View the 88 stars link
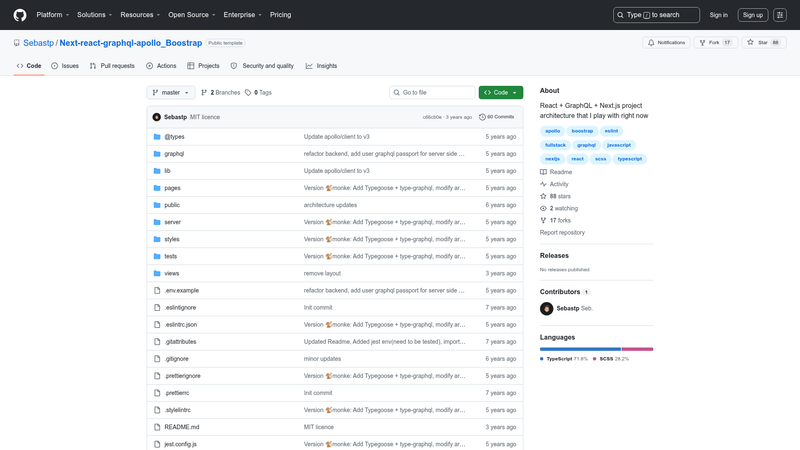The width and height of the screenshot is (800, 450). [x=555, y=196]
